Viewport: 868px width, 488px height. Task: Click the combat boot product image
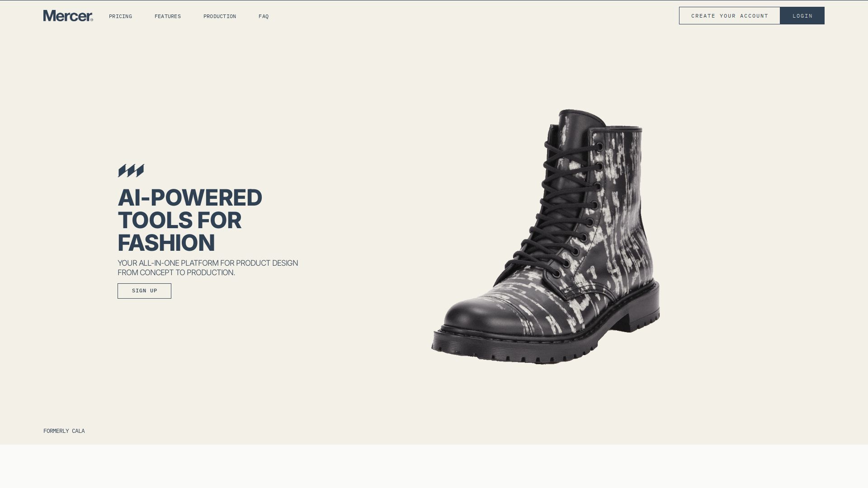point(545,237)
